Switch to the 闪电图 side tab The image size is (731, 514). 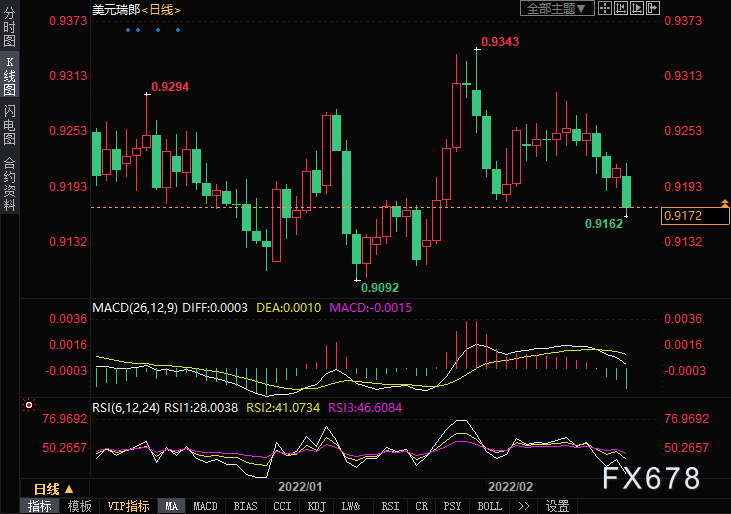coord(9,125)
